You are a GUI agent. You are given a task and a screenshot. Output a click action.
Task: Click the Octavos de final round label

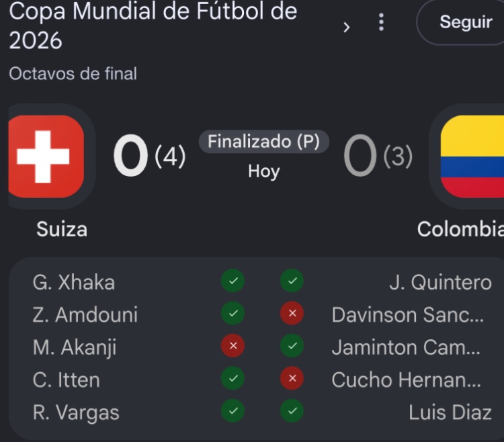pyautogui.click(x=73, y=74)
